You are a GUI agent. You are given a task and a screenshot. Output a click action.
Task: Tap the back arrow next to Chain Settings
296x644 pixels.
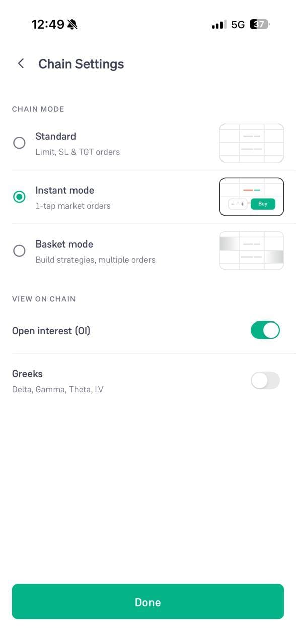21,63
